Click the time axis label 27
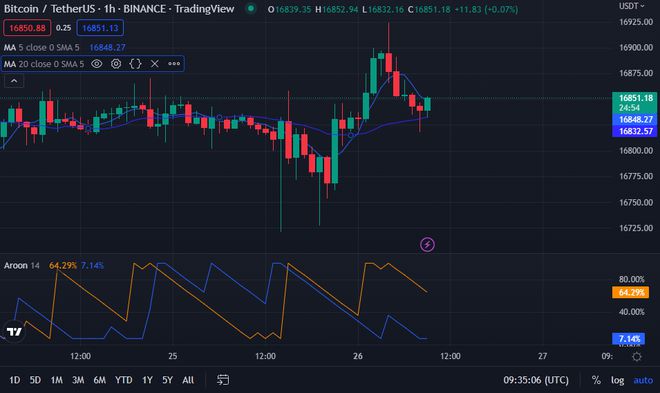 click(x=543, y=356)
